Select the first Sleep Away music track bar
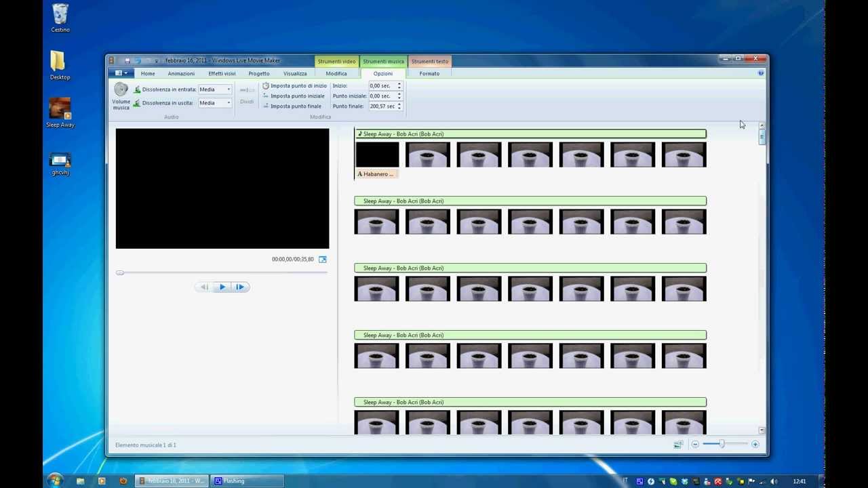Viewport: 868px width, 488px height. pyautogui.click(x=530, y=134)
